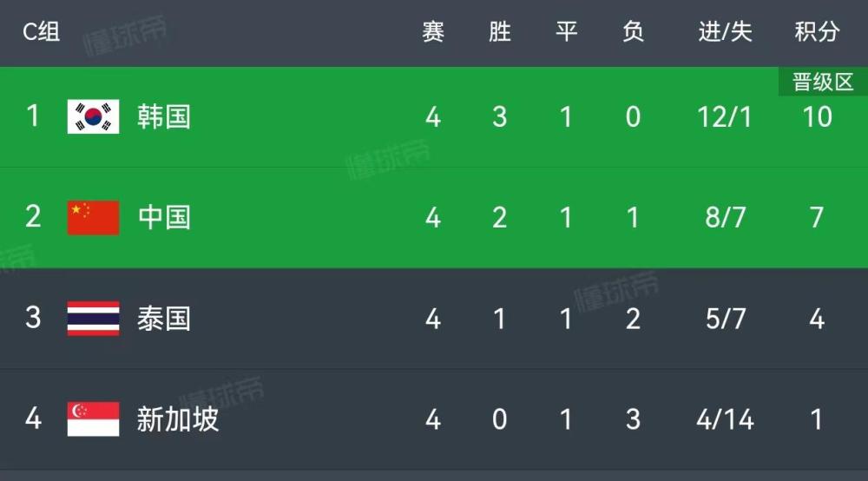The image size is (868, 481).
Task: Click the Singapore flag icon
Action: [93, 419]
